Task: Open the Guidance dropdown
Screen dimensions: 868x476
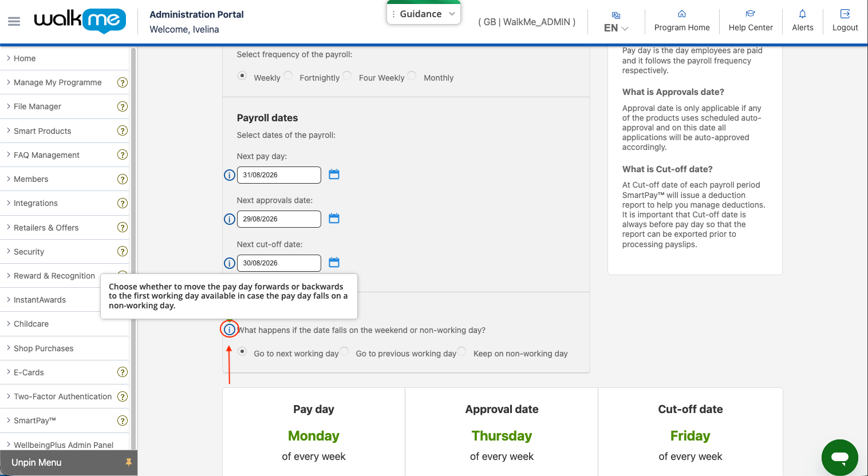Action: click(x=424, y=14)
